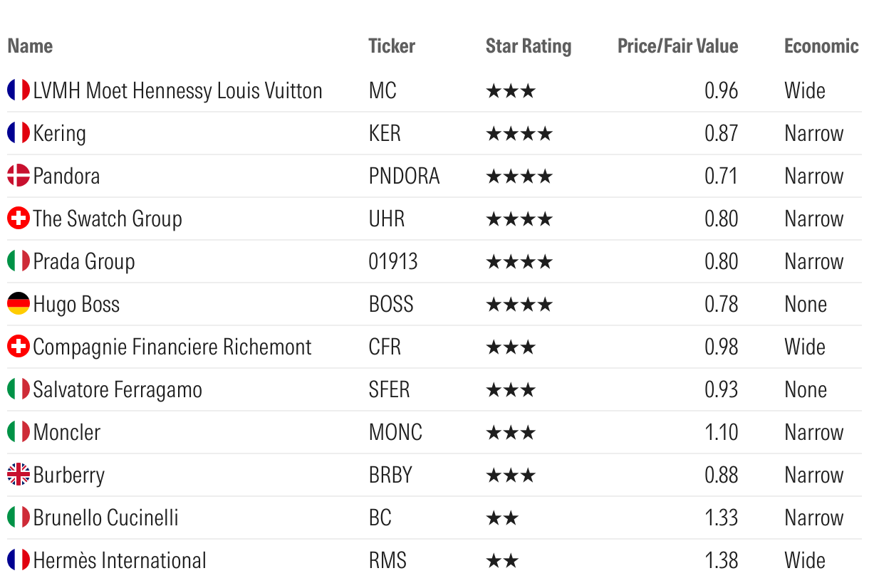Viewport: 869px width, 588px height.
Task: Click Kering's four-star rating
Action: 519,134
